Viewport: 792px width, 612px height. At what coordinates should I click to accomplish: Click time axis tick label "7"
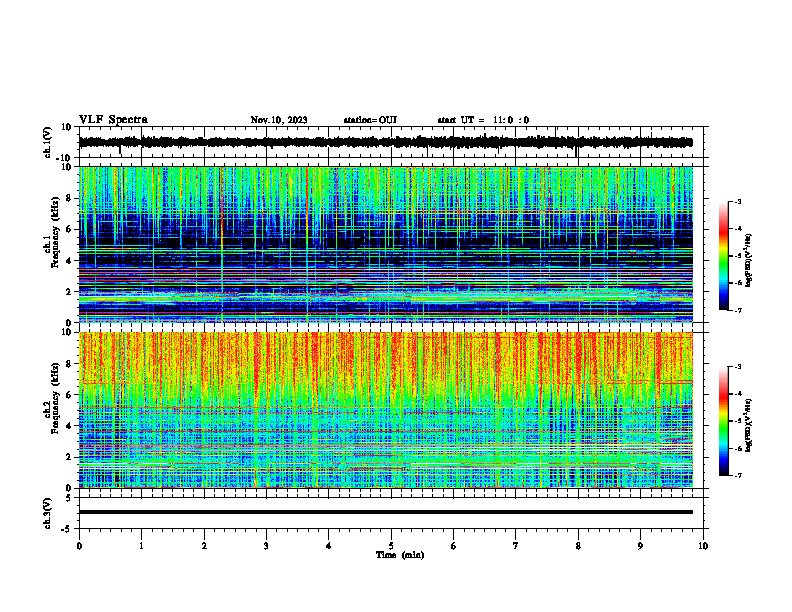coord(516,546)
